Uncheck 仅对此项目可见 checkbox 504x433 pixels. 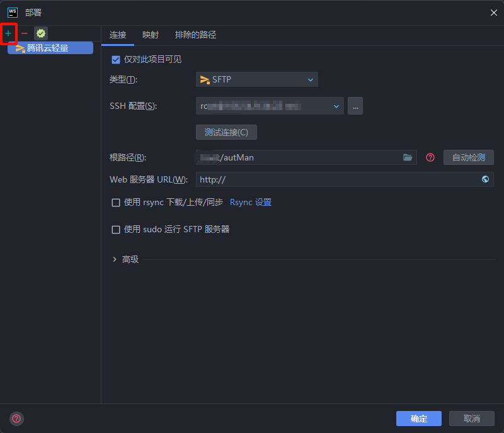(x=115, y=60)
